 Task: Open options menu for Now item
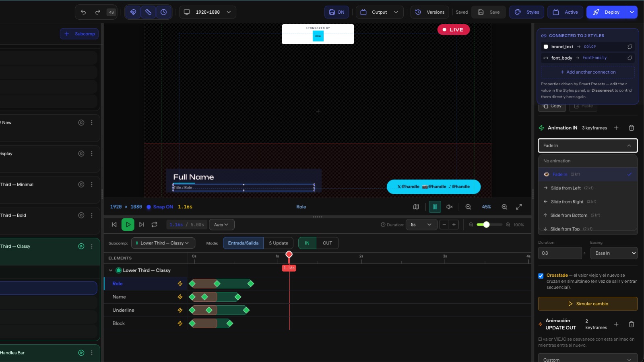coord(92,123)
